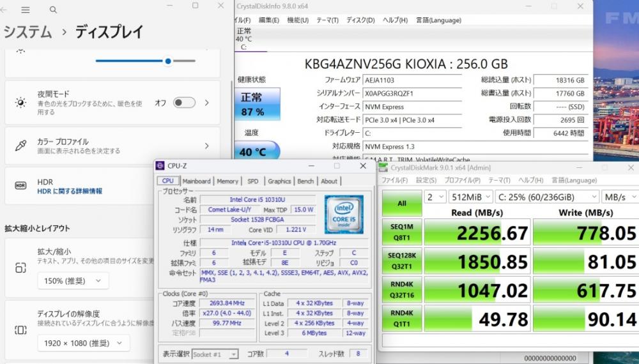
Task: Switch to the Mainboard tab in CPU-Z
Action: (196, 181)
